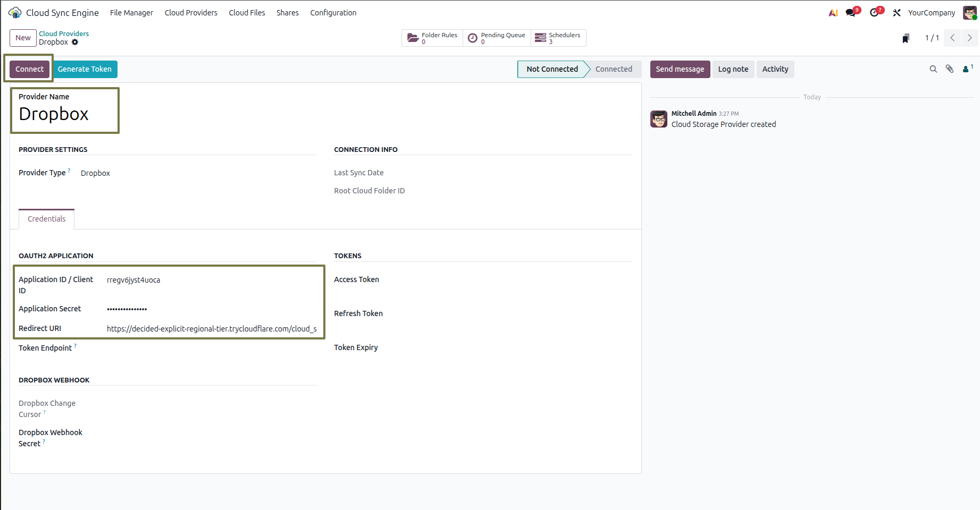Click Mitchell Admin's avatar in the chatter
This screenshot has height=510, width=980.
pyautogui.click(x=659, y=119)
